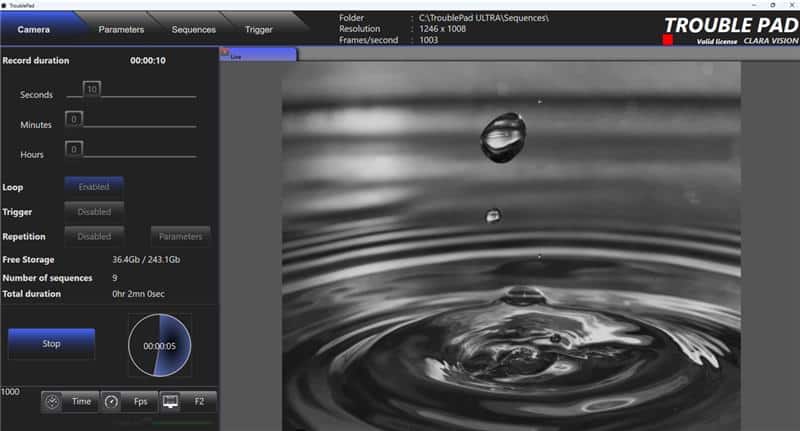The width and height of the screenshot is (800, 431).
Task: Open the Trigger tab
Action: click(x=259, y=30)
